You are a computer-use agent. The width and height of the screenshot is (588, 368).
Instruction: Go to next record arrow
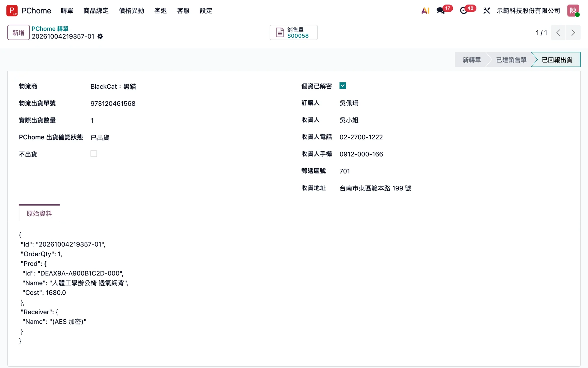(x=573, y=32)
